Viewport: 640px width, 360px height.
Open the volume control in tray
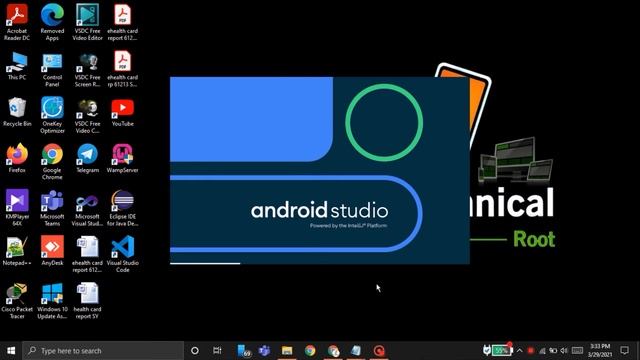click(x=564, y=351)
